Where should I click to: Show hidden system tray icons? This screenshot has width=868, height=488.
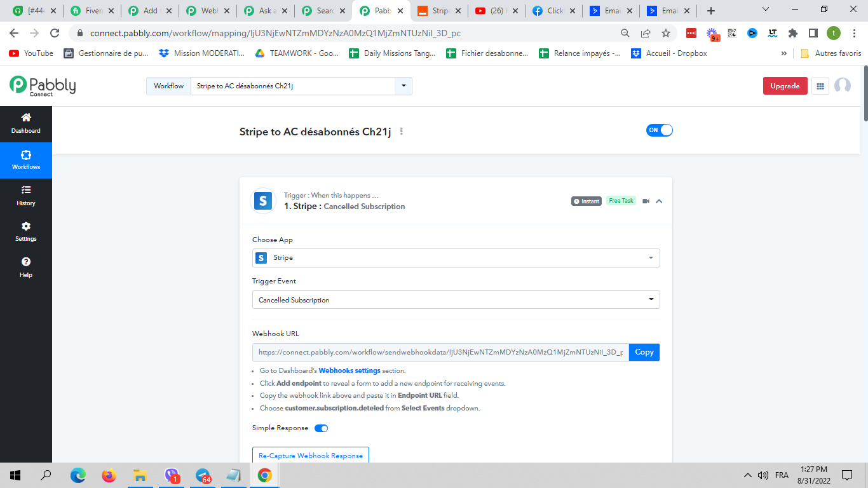pos(748,475)
